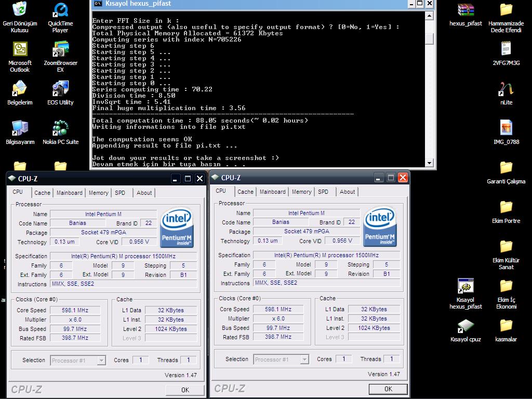Maximize the hexus_pifast console window

(x=420, y=4)
